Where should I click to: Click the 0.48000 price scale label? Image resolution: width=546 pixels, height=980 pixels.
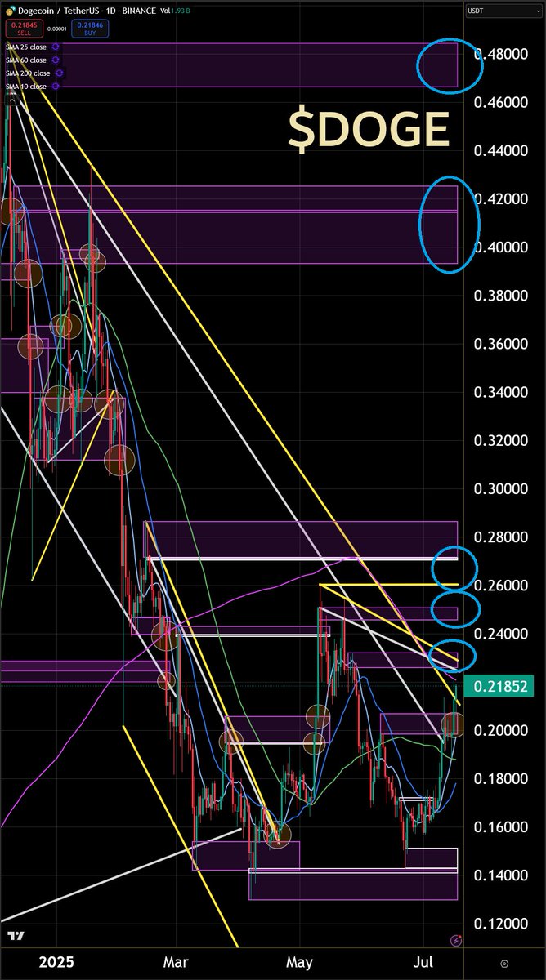tap(502, 55)
